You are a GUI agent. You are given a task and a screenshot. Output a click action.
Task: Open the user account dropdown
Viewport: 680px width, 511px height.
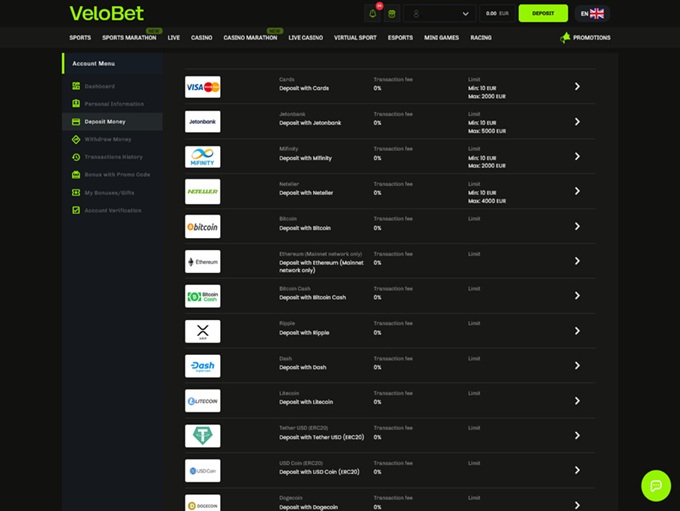[x=441, y=14]
